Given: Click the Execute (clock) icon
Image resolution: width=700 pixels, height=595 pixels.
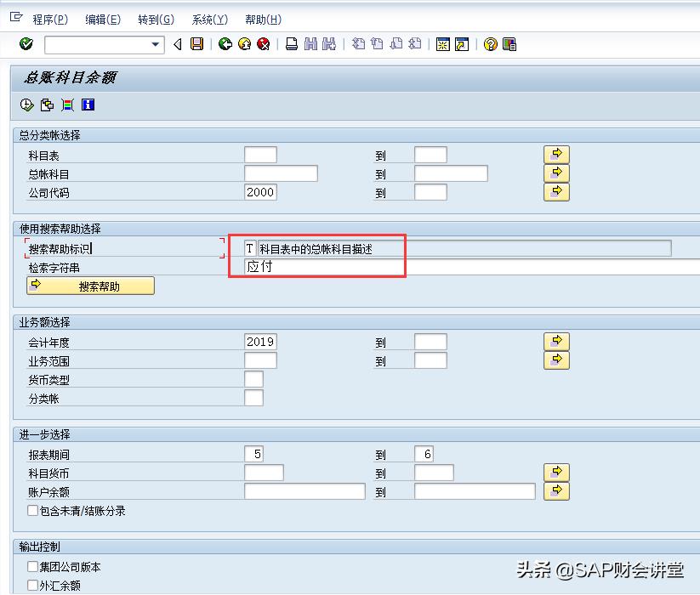Looking at the screenshot, I should (26, 105).
